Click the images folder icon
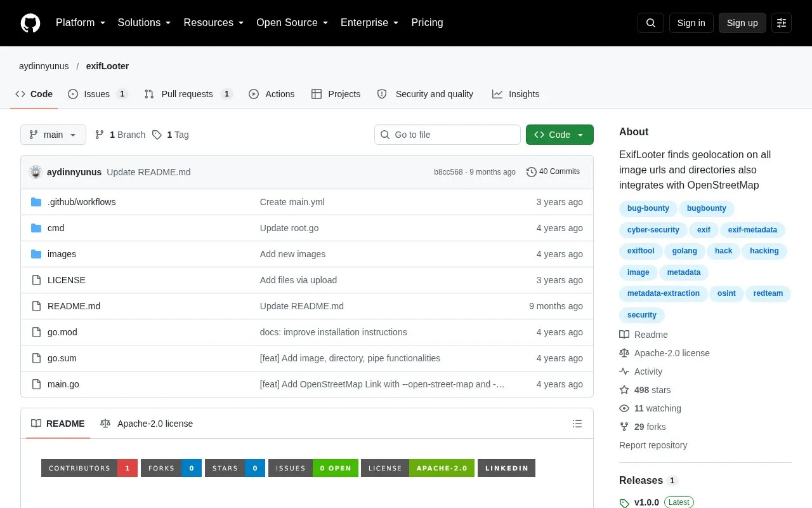Screen dimensions: 812x508 (x=36, y=254)
